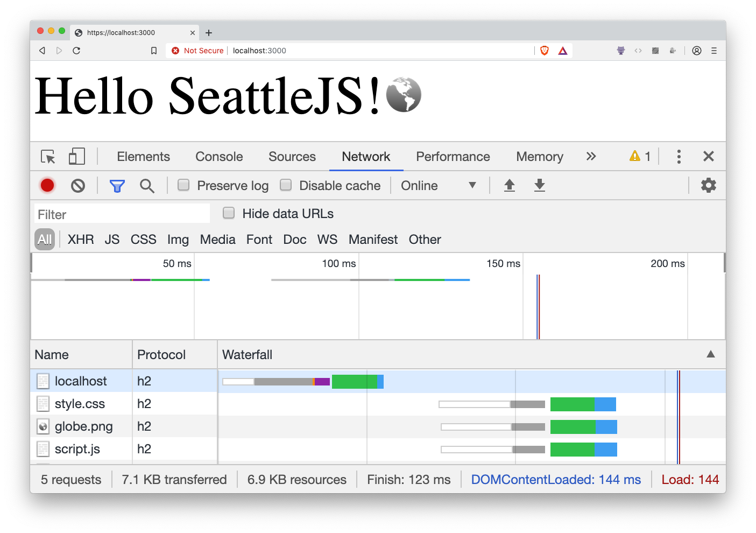Image resolution: width=756 pixels, height=533 pixels.
Task: Close the localhost:3000 tab
Action: point(193,33)
